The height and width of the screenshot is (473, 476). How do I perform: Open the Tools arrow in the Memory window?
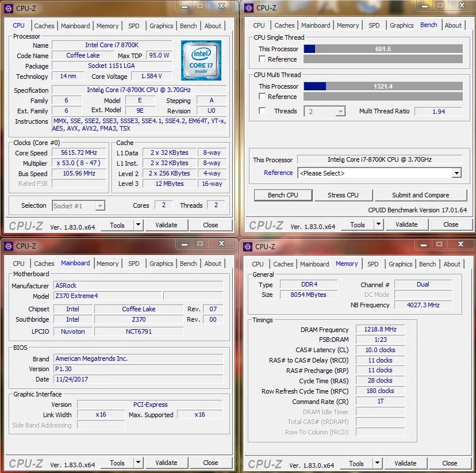point(377,463)
